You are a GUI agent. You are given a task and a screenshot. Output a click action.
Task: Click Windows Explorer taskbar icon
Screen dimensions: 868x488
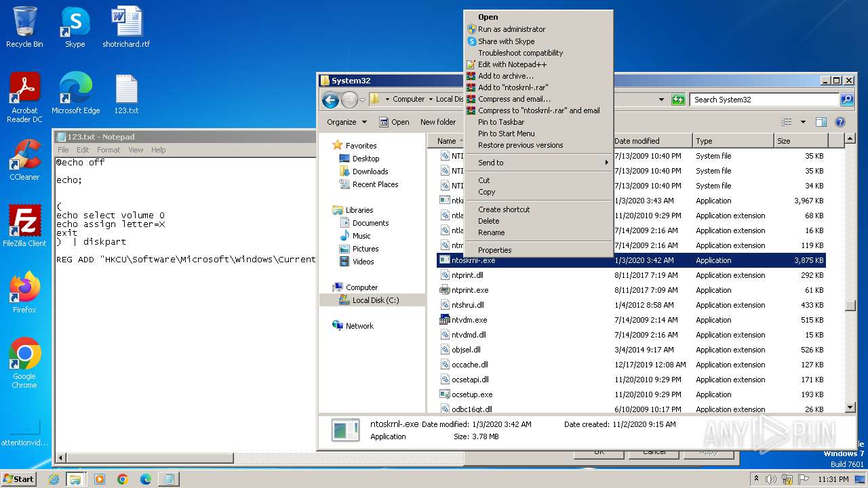tap(75, 479)
